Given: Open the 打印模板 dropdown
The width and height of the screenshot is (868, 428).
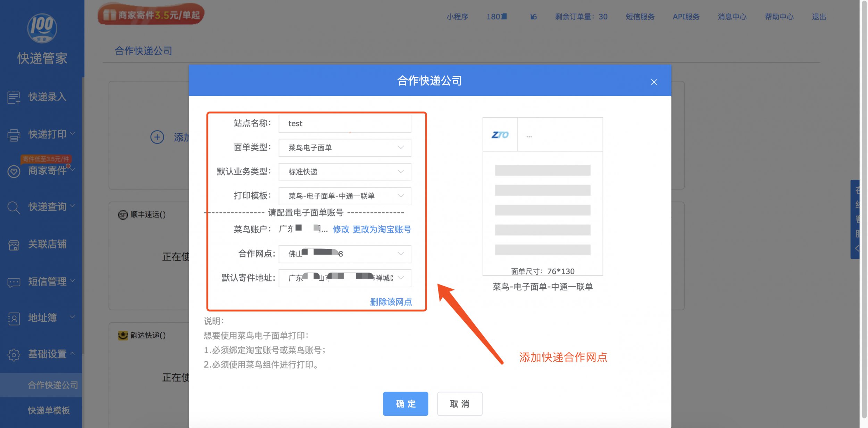Looking at the screenshot, I should click(x=345, y=196).
